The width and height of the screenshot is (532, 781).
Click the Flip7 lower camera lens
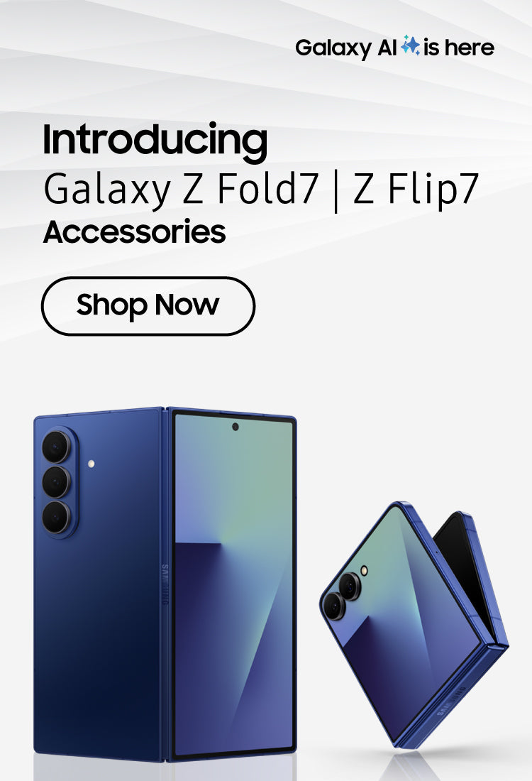(334, 606)
